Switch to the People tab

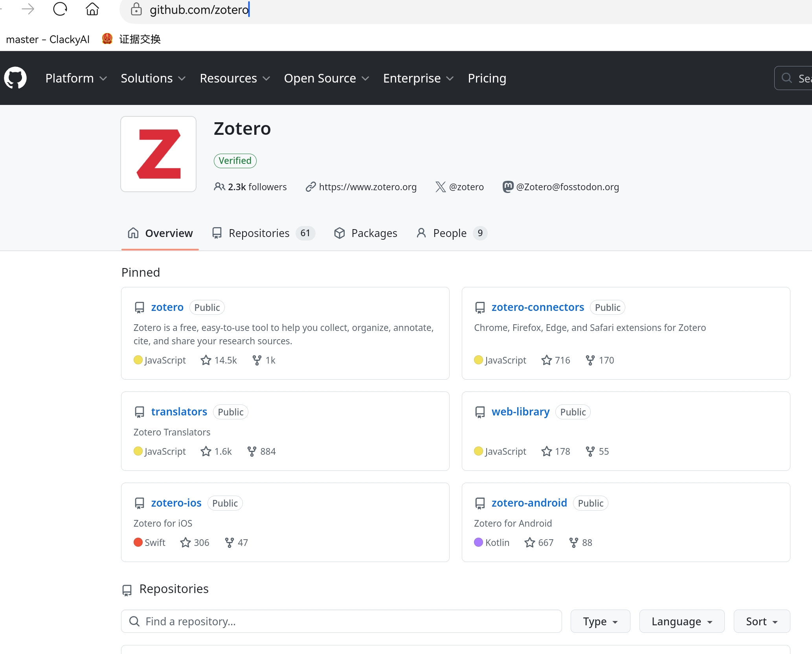point(451,233)
